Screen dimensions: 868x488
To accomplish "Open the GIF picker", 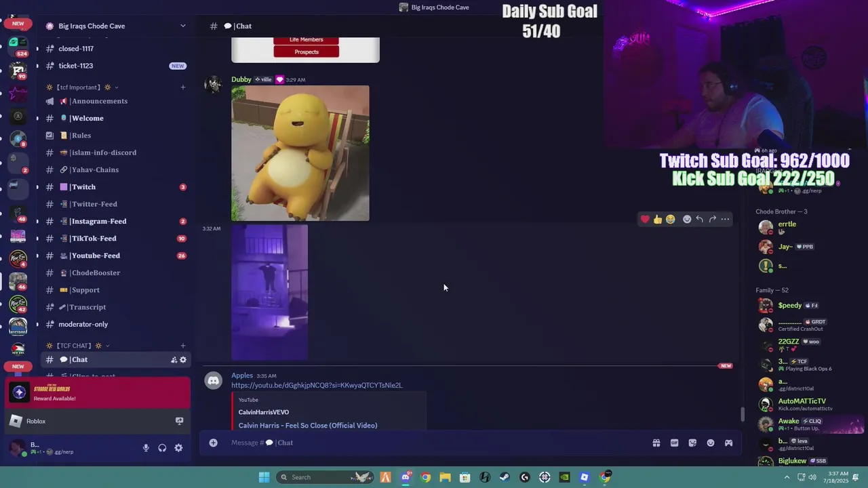I will 674,443.
